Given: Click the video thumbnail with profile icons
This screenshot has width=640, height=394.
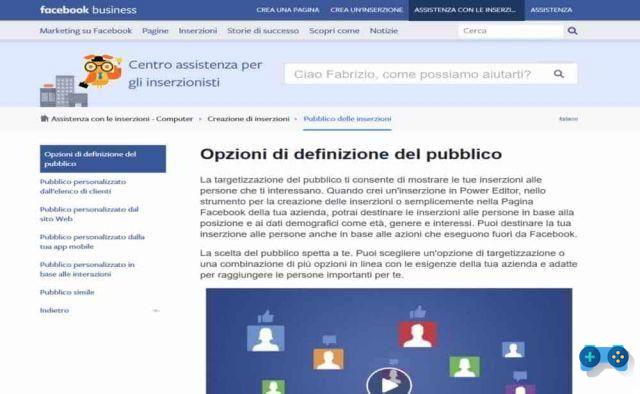Looking at the screenshot, I should (389, 341).
